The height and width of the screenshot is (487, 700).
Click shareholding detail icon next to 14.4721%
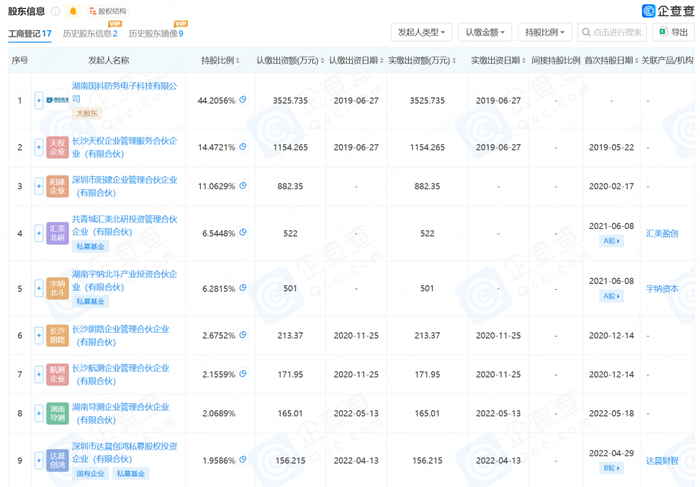243,146
